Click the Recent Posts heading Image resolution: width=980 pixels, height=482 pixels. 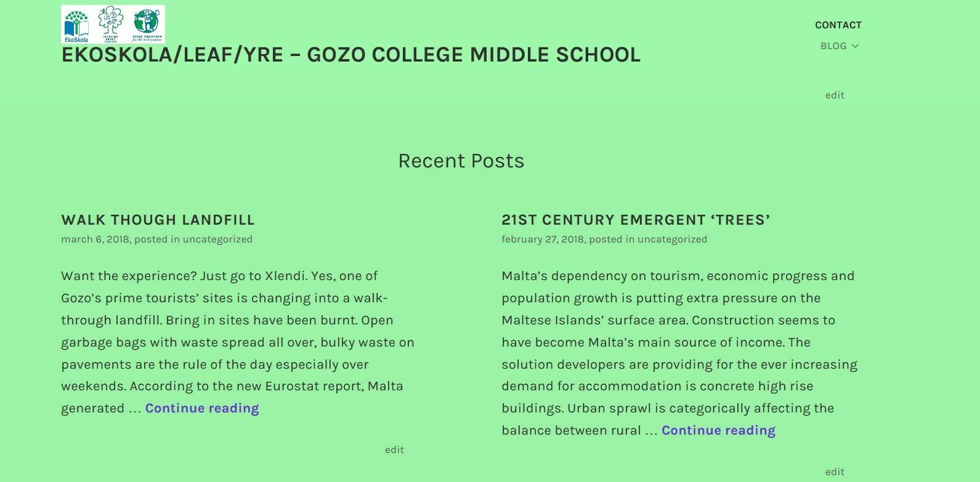coord(461,161)
